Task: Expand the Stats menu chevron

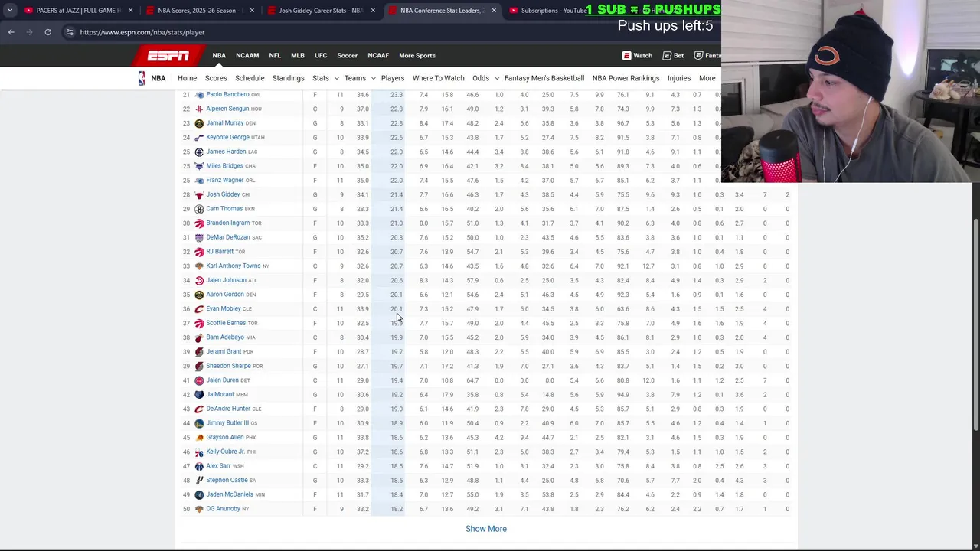Action: [335, 78]
